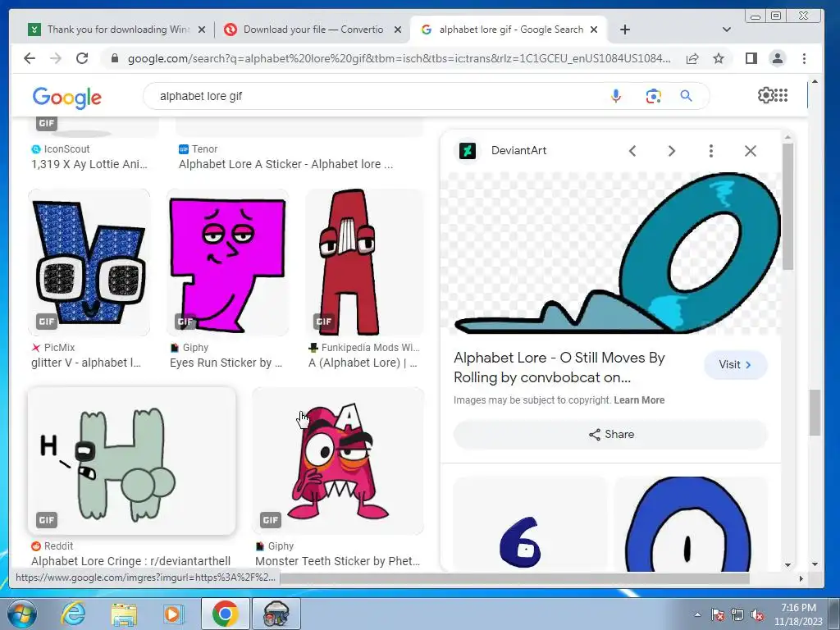Open the Chrome side panel
The image size is (840, 630).
click(751, 58)
